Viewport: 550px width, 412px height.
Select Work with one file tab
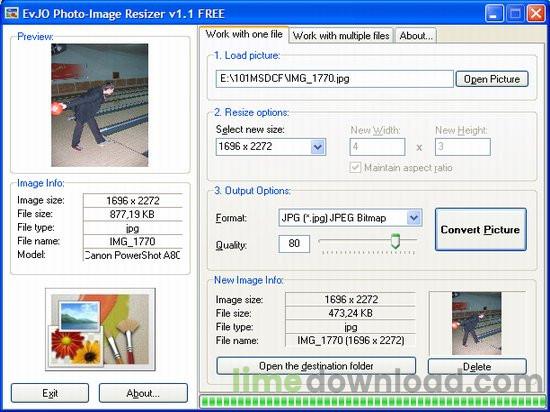tap(244, 34)
